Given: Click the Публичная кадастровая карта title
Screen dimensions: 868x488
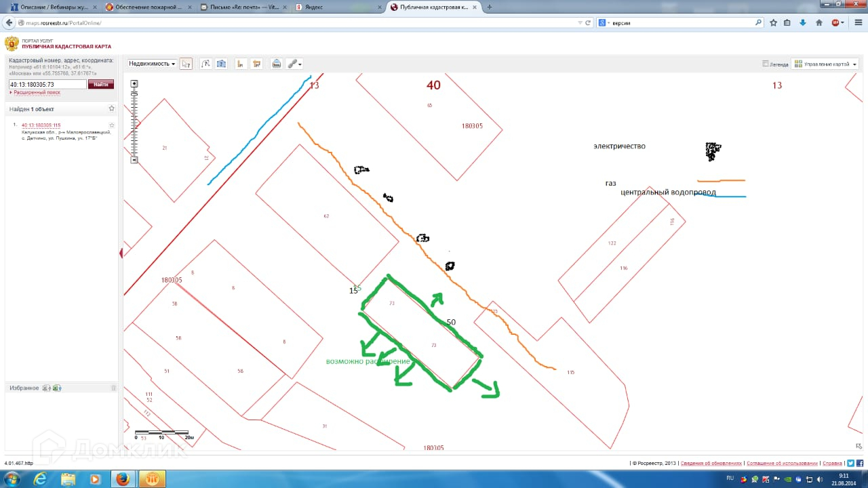Looking at the screenshot, I should pos(66,47).
